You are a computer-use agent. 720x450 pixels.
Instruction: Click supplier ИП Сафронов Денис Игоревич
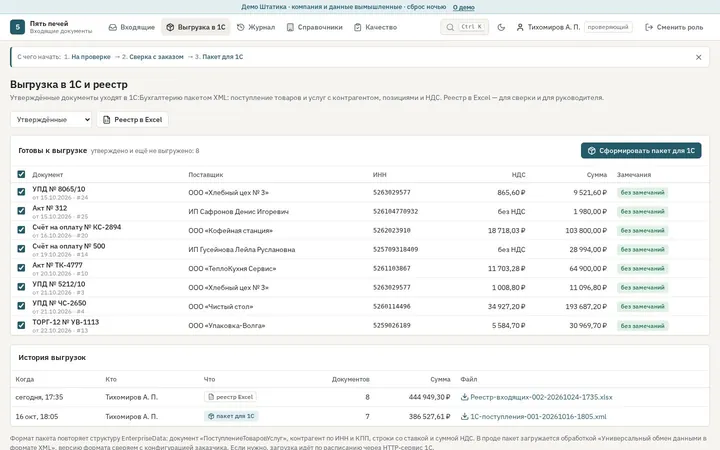pyautogui.click(x=238, y=212)
